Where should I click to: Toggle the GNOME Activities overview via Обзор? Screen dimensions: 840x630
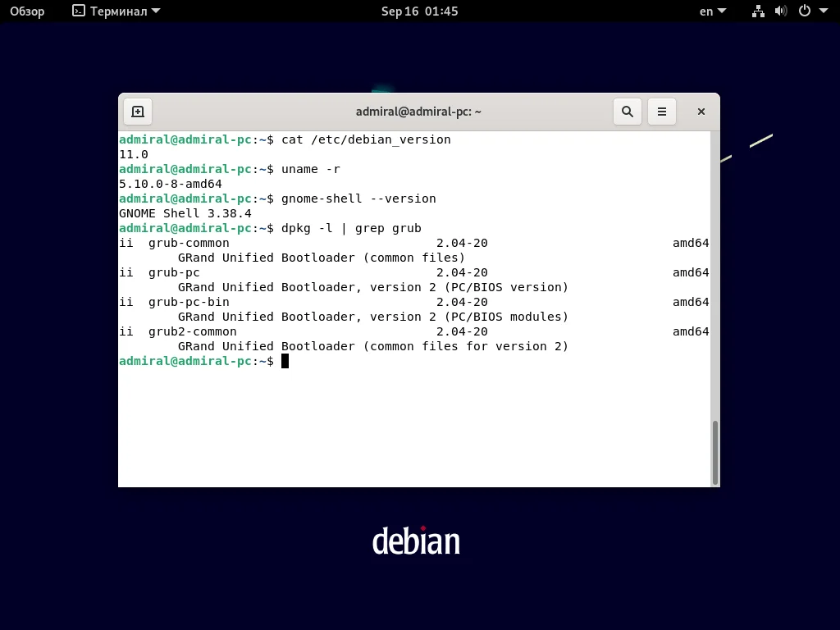[x=27, y=11]
